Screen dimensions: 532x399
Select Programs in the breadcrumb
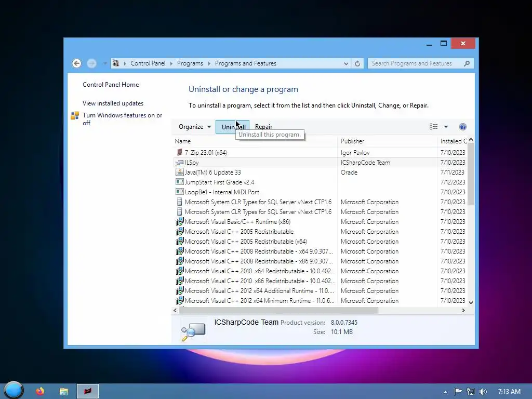pos(190,63)
